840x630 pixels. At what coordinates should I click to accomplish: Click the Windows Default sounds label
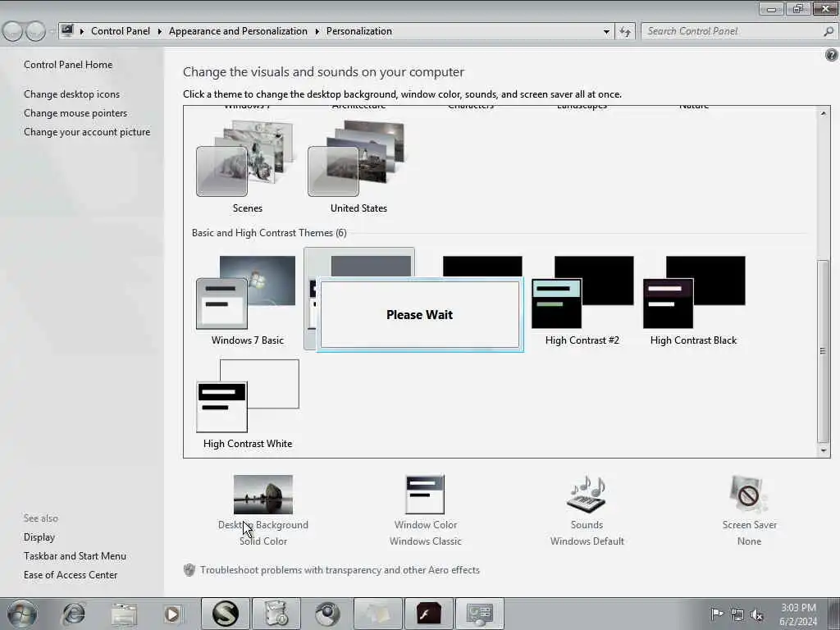587,541
